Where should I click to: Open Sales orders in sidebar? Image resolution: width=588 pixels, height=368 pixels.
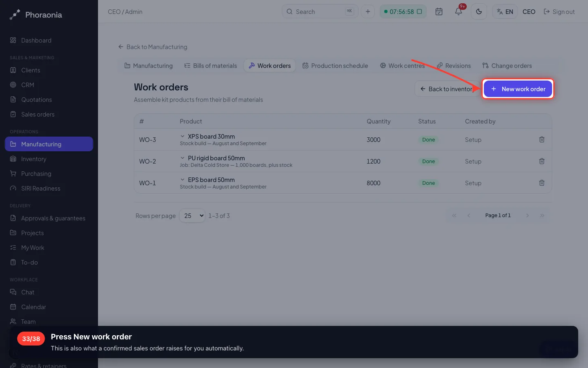coord(49,114)
